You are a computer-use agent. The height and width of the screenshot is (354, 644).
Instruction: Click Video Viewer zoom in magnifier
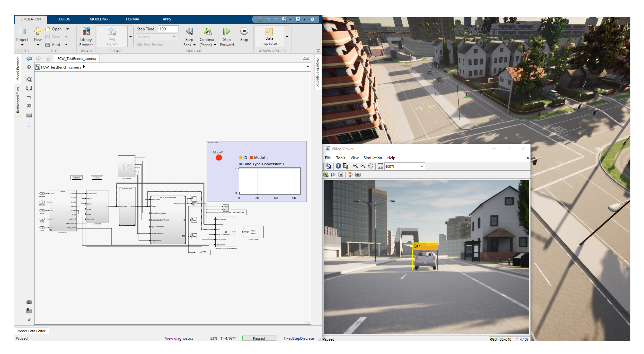(355, 166)
